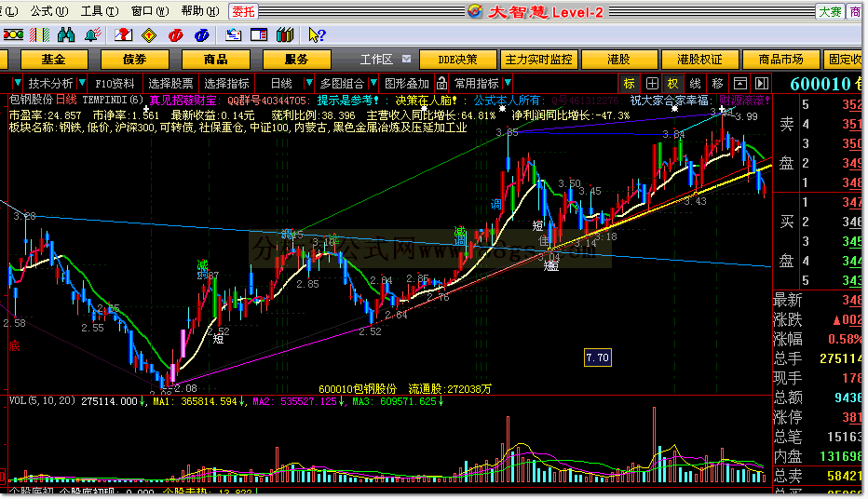Screen dimensions: 868x499
Task: Click the blue Φ toolbar icon
Action: pyautogui.click(x=202, y=35)
